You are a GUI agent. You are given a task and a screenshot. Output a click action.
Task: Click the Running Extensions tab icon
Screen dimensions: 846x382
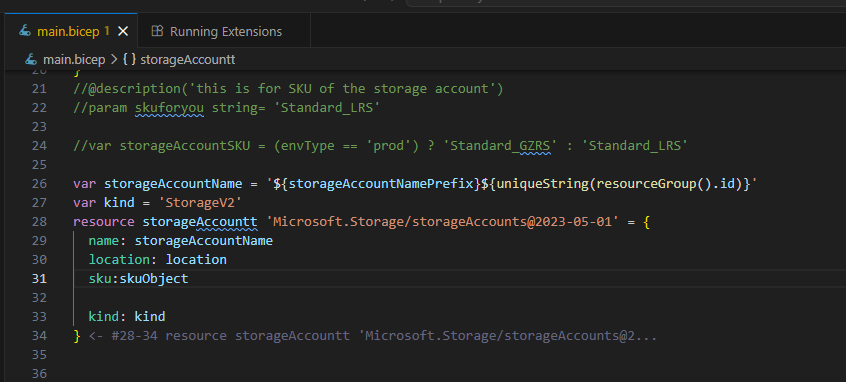(157, 31)
